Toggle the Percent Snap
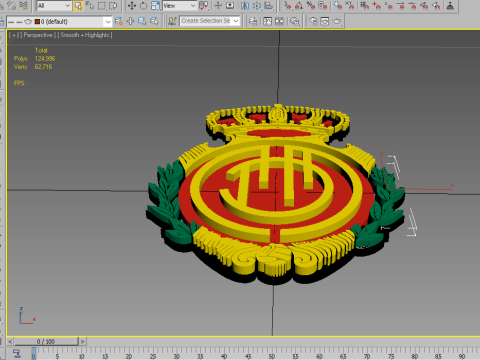 point(311,6)
